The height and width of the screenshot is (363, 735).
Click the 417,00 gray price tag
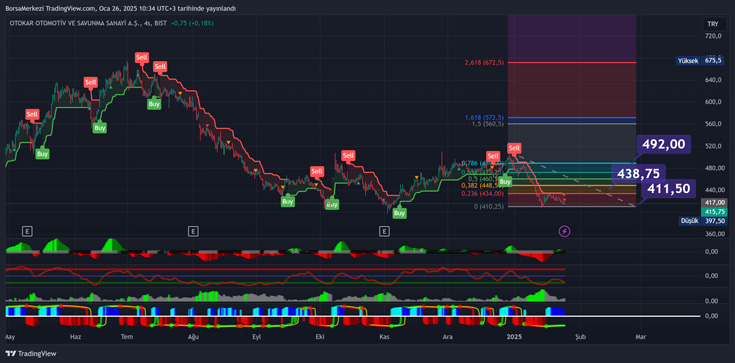pos(713,203)
